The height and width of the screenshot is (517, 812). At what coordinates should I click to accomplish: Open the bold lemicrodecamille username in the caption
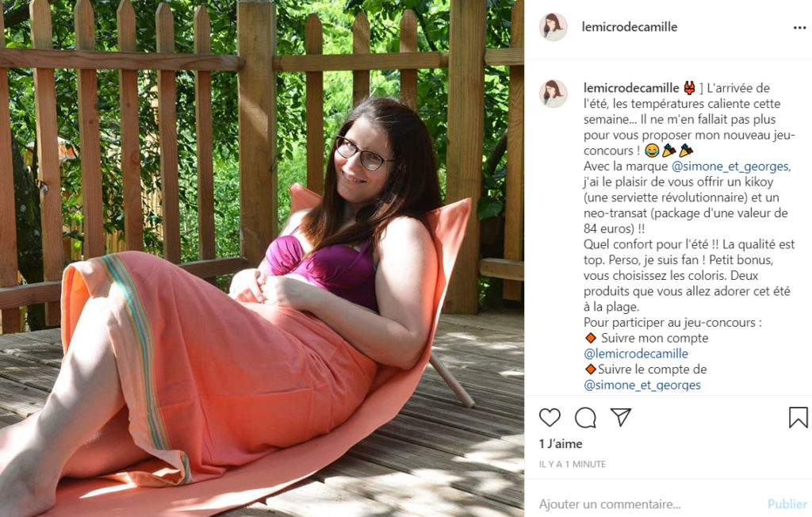click(x=630, y=88)
